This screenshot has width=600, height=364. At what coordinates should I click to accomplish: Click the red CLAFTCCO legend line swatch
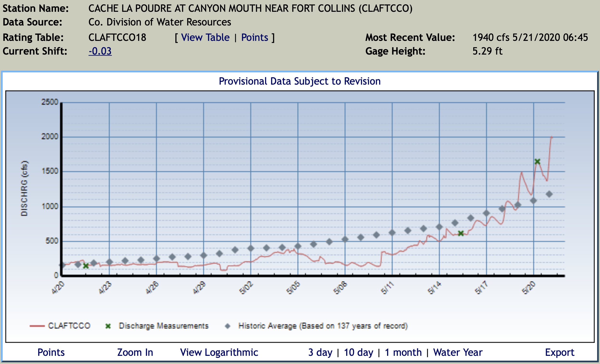[x=37, y=326]
